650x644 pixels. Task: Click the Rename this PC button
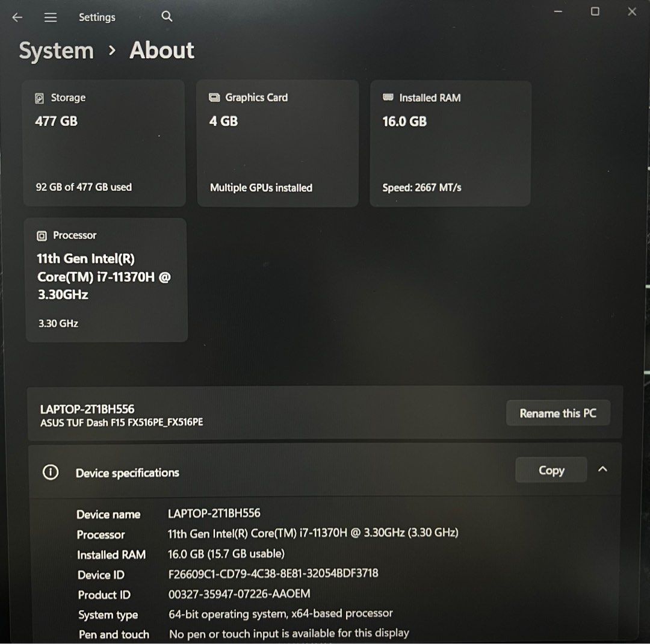pyautogui.click(x=557, y=413)
